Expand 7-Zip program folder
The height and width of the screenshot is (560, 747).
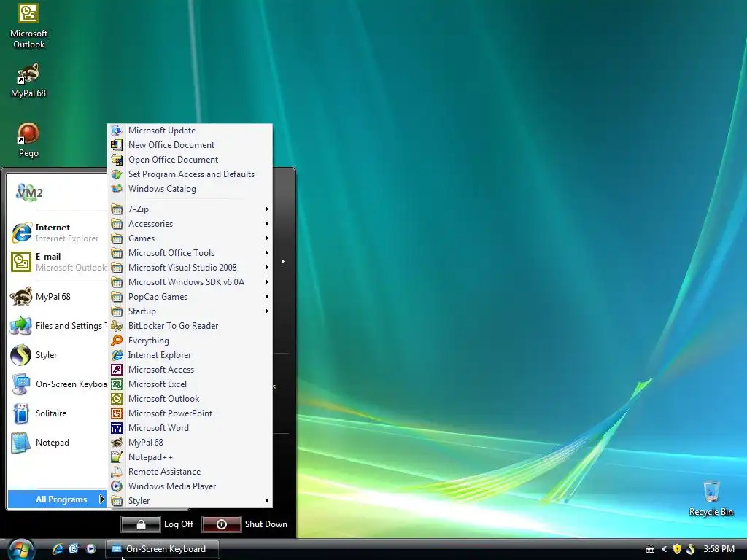click(190, 209)
